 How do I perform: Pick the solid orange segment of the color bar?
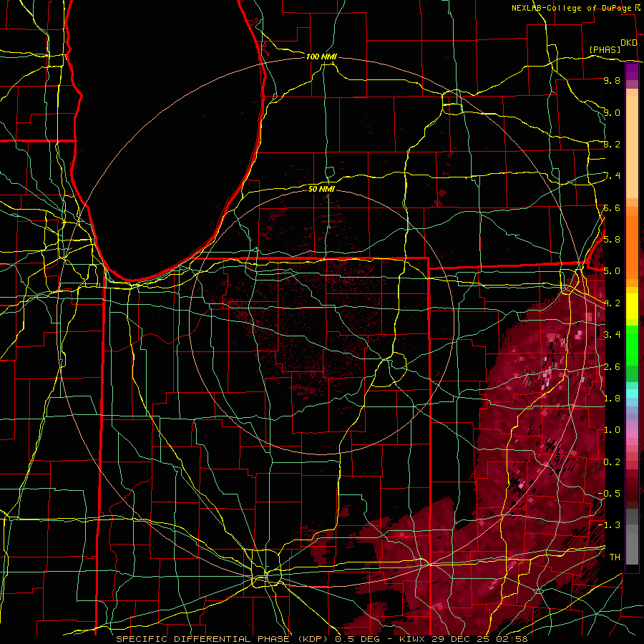tap(632, 246)
